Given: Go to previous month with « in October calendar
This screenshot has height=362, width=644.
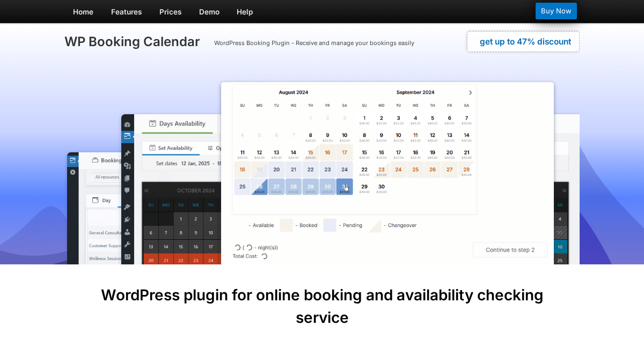Looking at the screenshot, I should point(147,190).
